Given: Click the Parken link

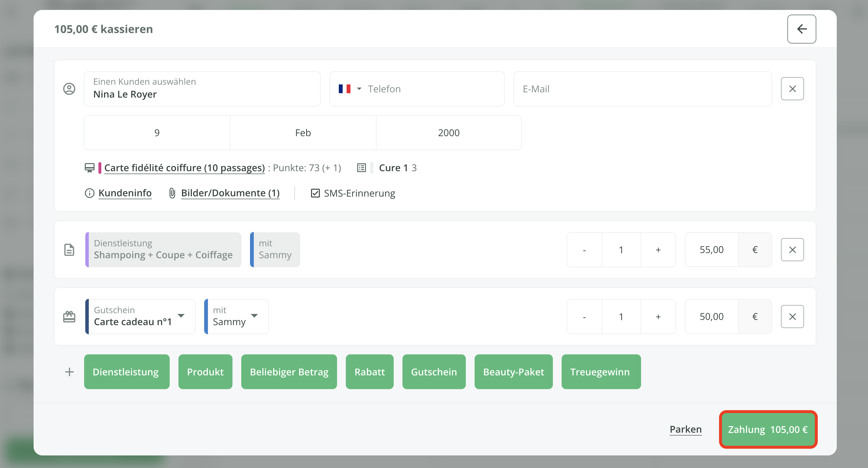Looking at the screenshot, I should coord(685,429).
